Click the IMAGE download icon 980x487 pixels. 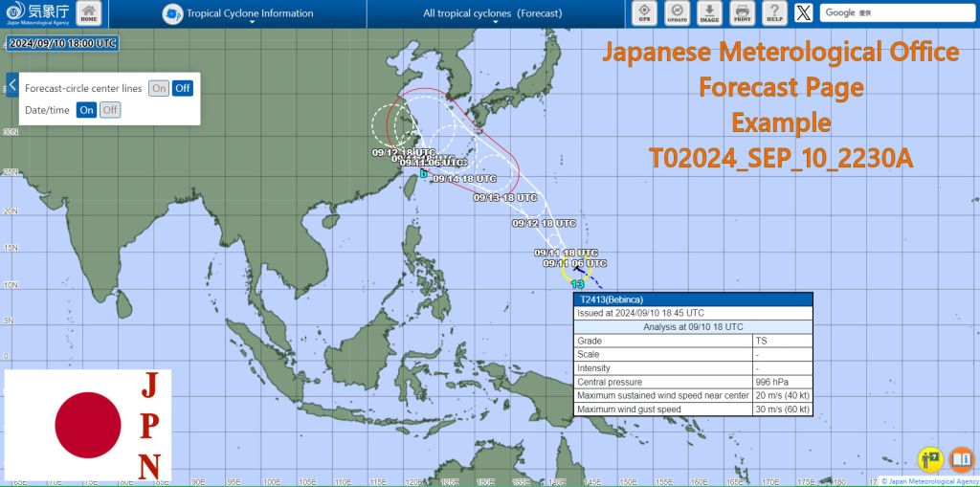tap(709, 13)
